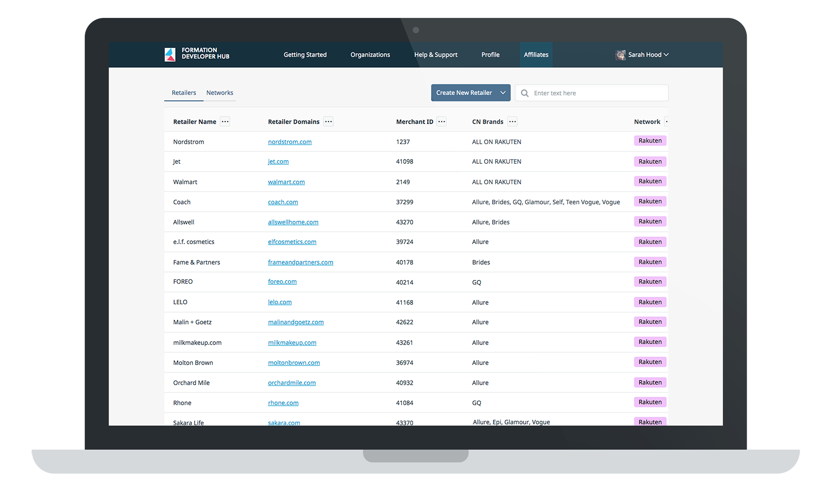This screenshot has height=504, width=832.
Task: Click the Network column header
Action: coord(647,121)
